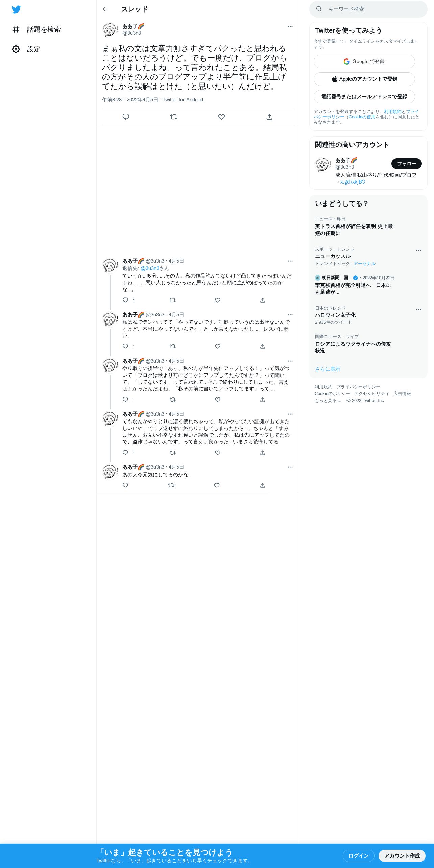Screen dimensions: 434x868
Task: Click the ログイン button in bottom banner
Action: click(x=359, y=855)
